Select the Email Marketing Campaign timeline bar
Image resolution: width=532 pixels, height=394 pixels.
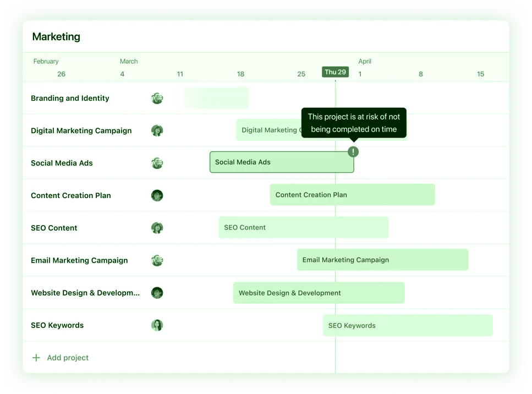[x=382, y=260]
